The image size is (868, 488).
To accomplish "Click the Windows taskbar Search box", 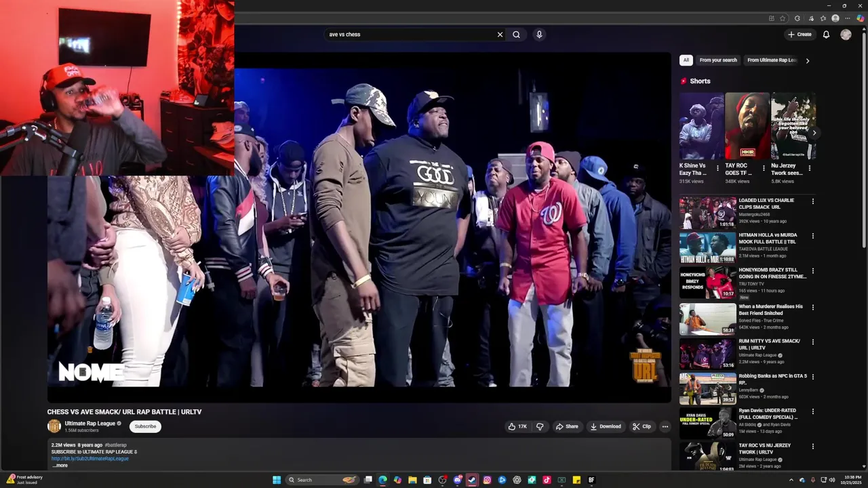I will click(321, 480).
